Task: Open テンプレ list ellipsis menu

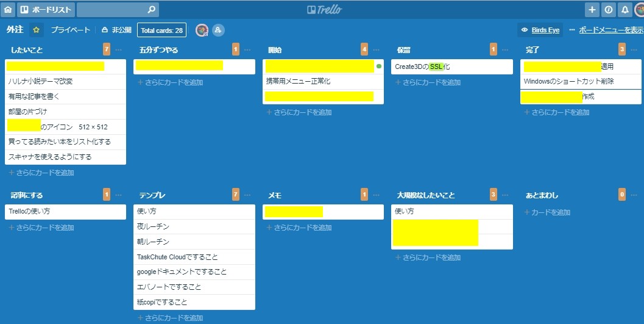Action: pyautogui.click(x=247, y=195)
